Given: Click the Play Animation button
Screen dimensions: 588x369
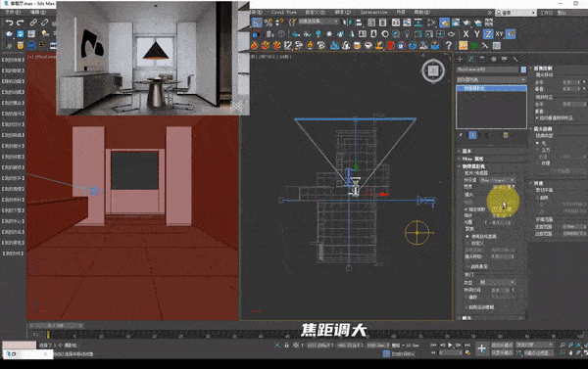Looking at the screenshot, I should (451, 346).
